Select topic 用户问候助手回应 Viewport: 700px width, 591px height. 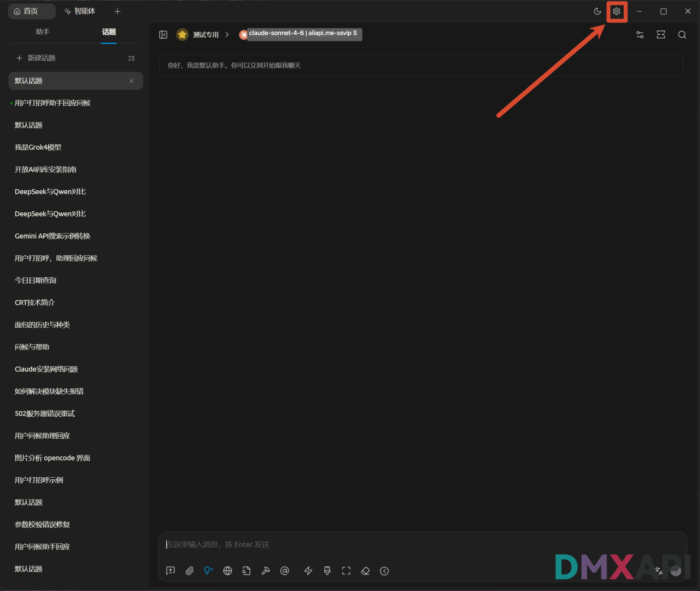(x=76, y=547)
